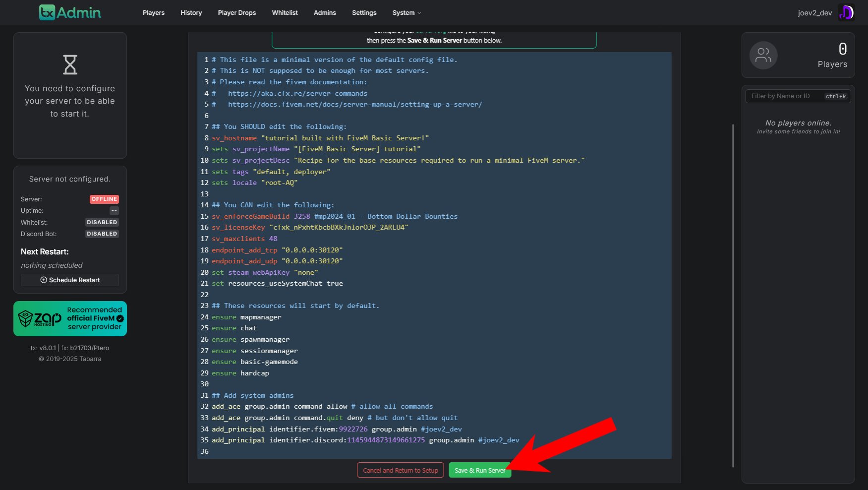
Task: Click the endpoint_add_tcp line
Action: [277, 250]
